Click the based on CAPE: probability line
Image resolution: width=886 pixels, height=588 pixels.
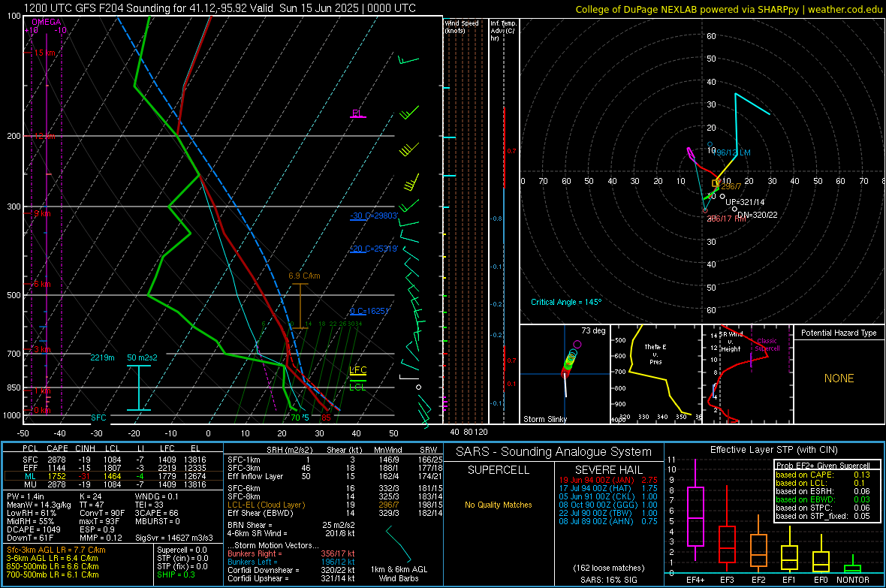coord(823,475)
